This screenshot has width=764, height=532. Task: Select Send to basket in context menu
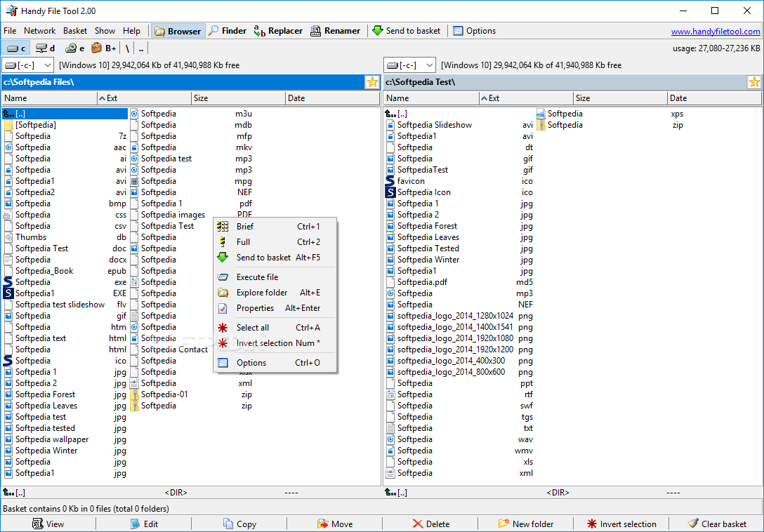[275, 258]
